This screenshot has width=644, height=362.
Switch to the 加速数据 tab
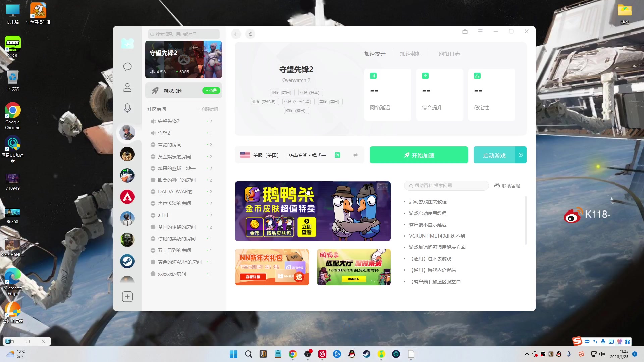pyautogui.click(x=411, y=54)
